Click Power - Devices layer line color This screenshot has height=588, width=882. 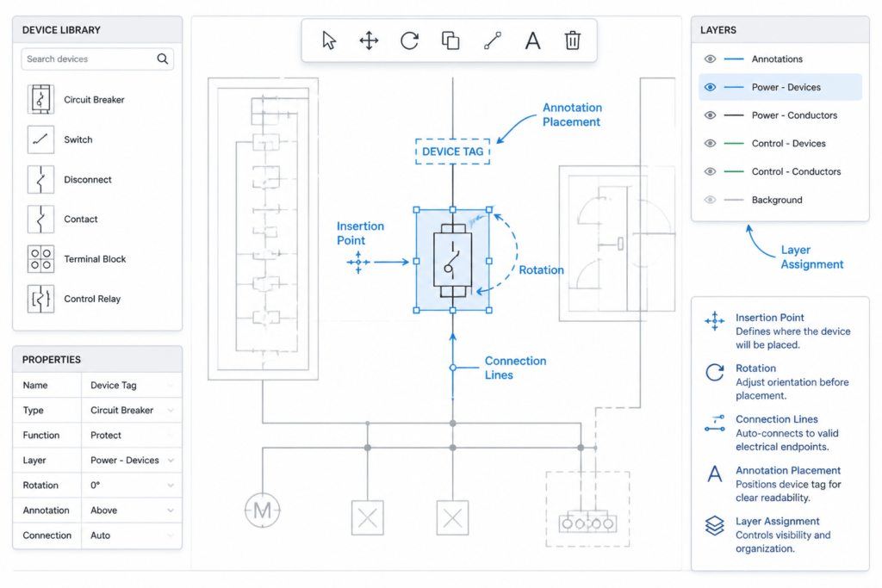(734, 87)
